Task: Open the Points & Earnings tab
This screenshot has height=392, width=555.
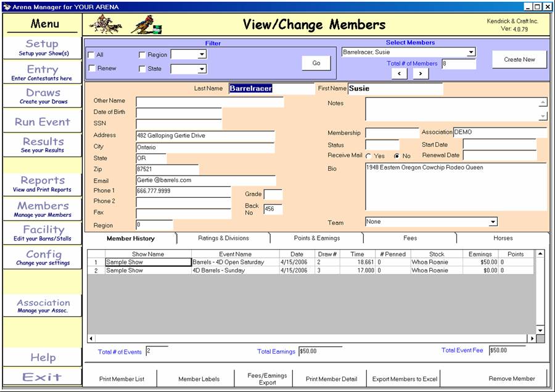Action: [x=317, y=238]
